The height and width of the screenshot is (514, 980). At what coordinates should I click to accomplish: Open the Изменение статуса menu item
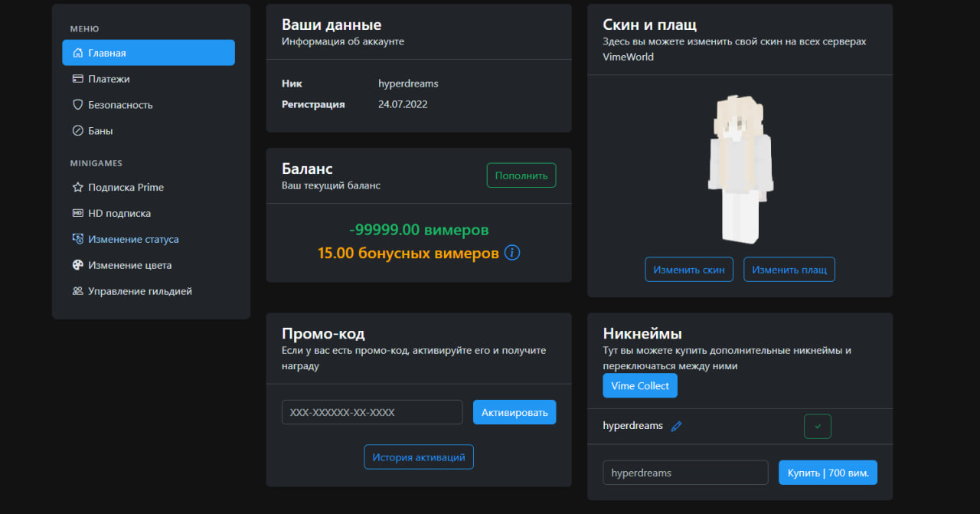coord(133,240)
